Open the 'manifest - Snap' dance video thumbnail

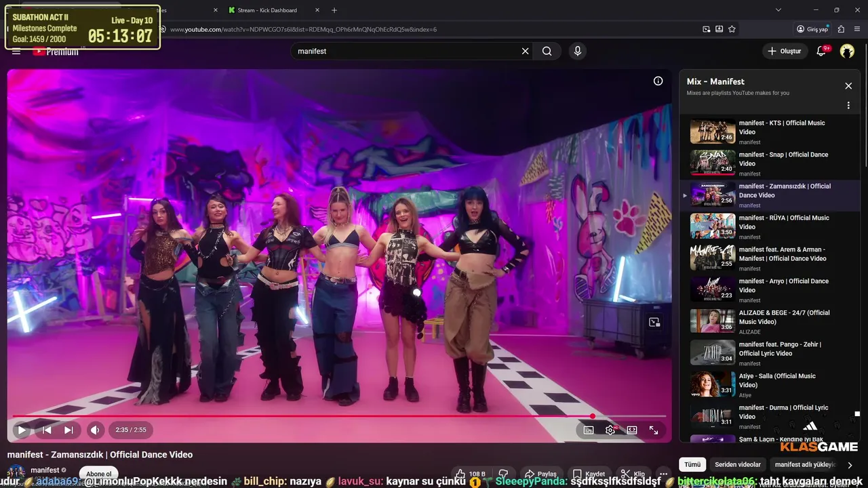(713, 163)
